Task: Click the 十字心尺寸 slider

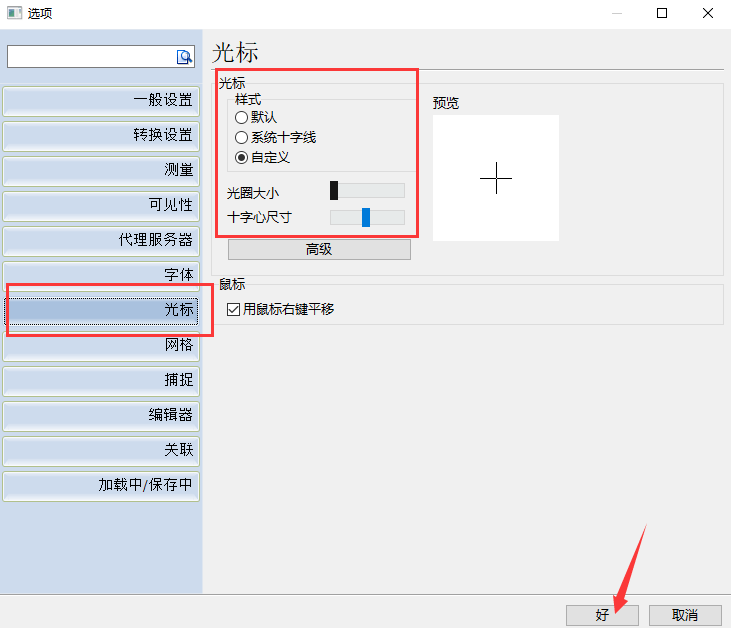Action: (x=367, y=217)
